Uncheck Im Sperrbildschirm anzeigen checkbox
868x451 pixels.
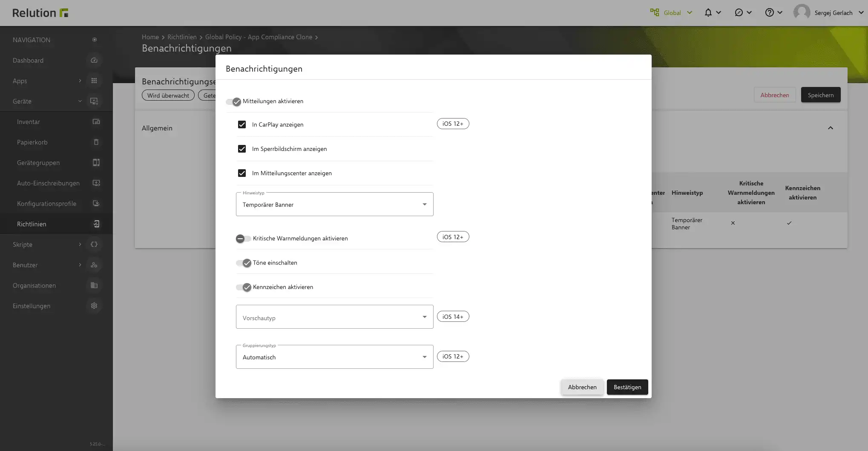[x=242, y=149]
